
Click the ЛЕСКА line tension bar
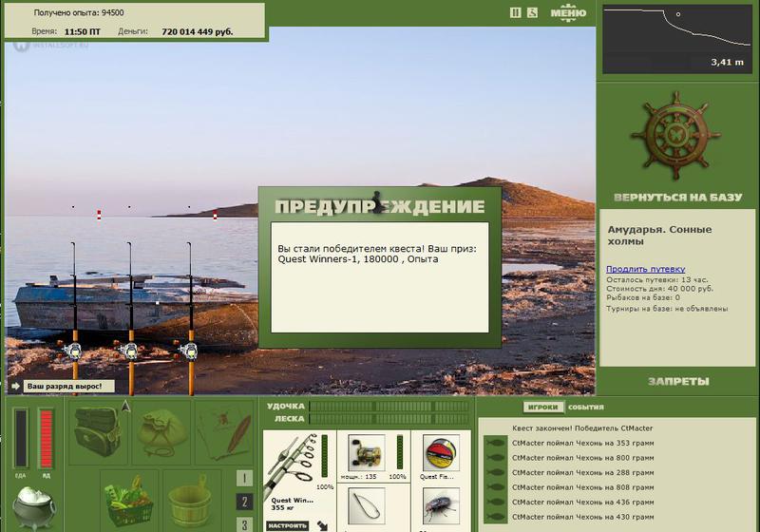click(x=389, y=419)
